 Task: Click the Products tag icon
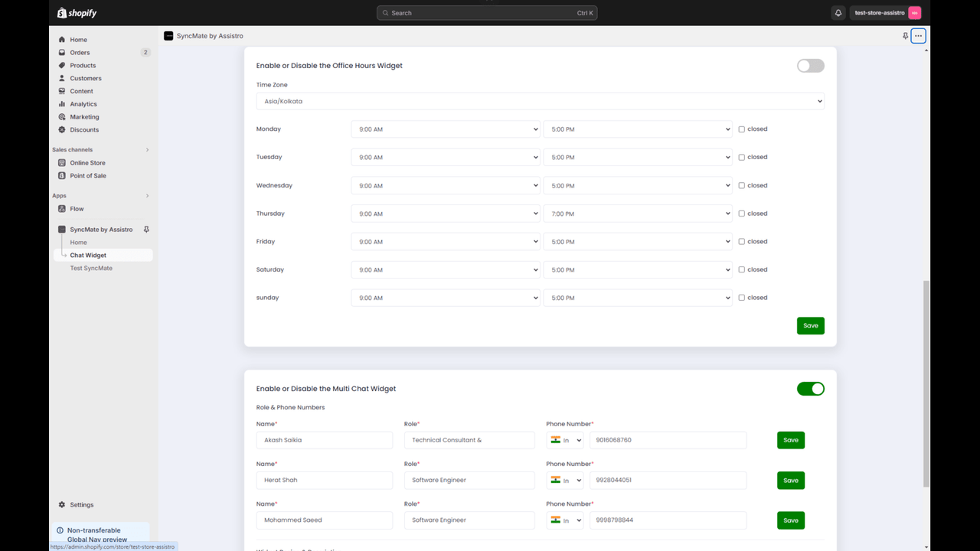62,66
